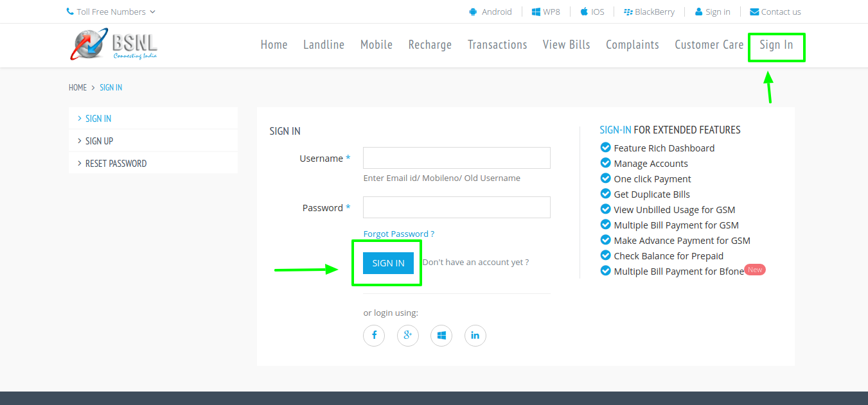Click the 'or login using:' text
Viewport: 868px width, 405px height.
[x=391, y=313]
